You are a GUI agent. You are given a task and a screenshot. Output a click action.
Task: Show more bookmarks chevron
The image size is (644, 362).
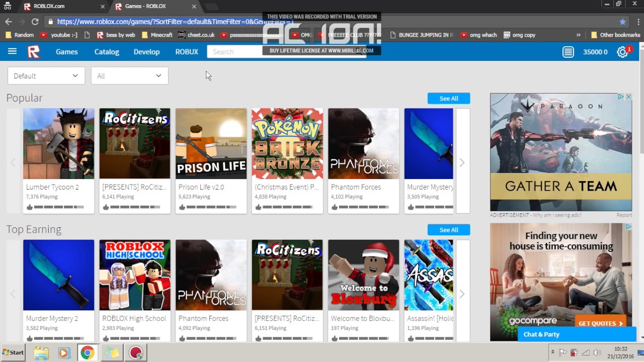click(x=579, y=35)
